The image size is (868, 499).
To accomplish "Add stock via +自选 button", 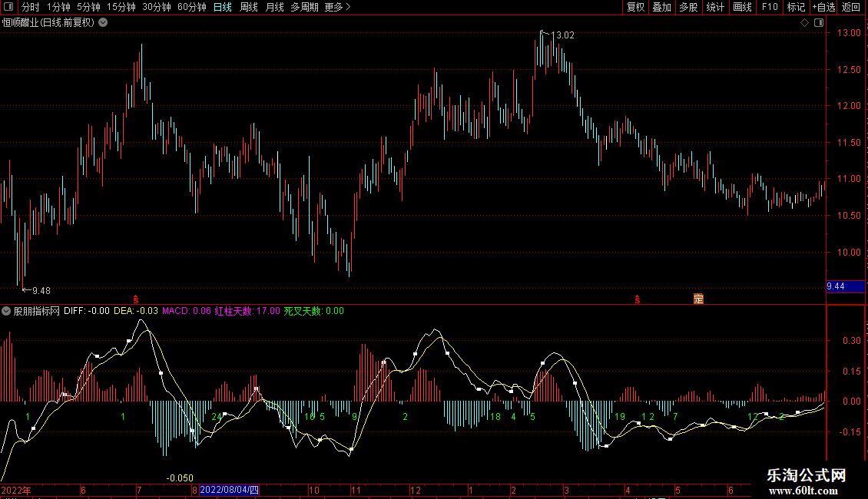I will 823,7.
